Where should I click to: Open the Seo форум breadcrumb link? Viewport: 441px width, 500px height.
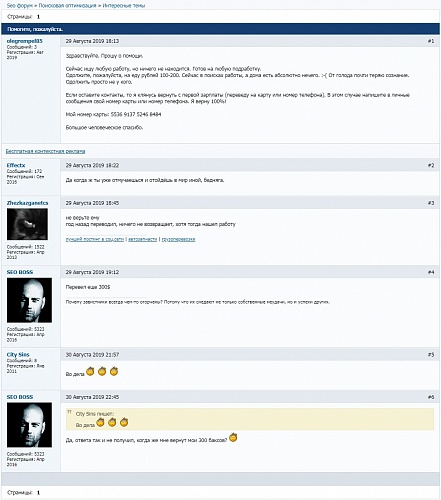(x=20, y=6)
